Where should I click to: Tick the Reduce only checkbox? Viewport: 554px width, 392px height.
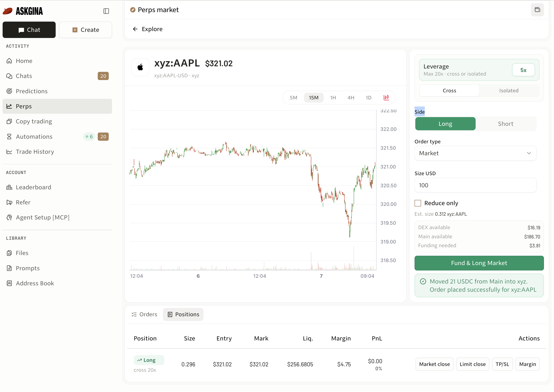pos(418,203)
